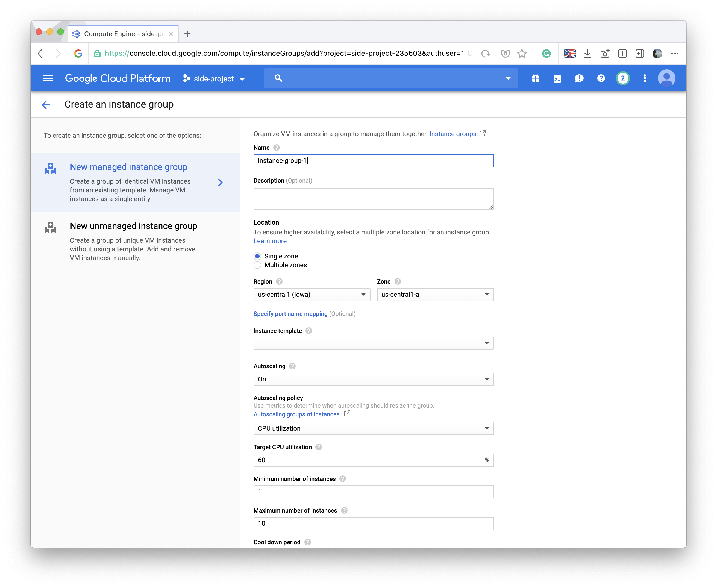The height and width of the screenshot is (588, 717).
Task: Click Specify port name mapping link
Action: coord(290,314)
